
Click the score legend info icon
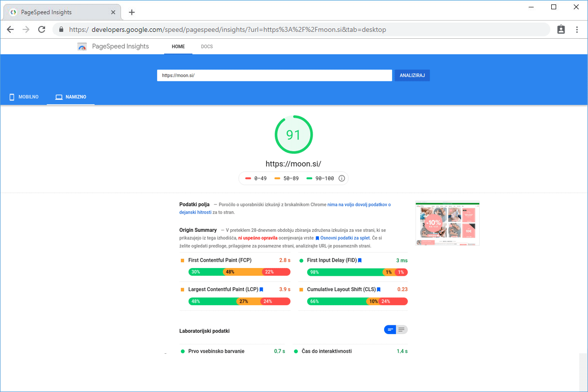(342, 178)
